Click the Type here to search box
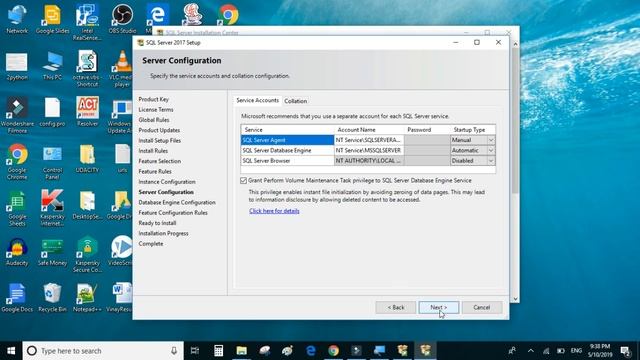640x360 pixels. [103, 351]
